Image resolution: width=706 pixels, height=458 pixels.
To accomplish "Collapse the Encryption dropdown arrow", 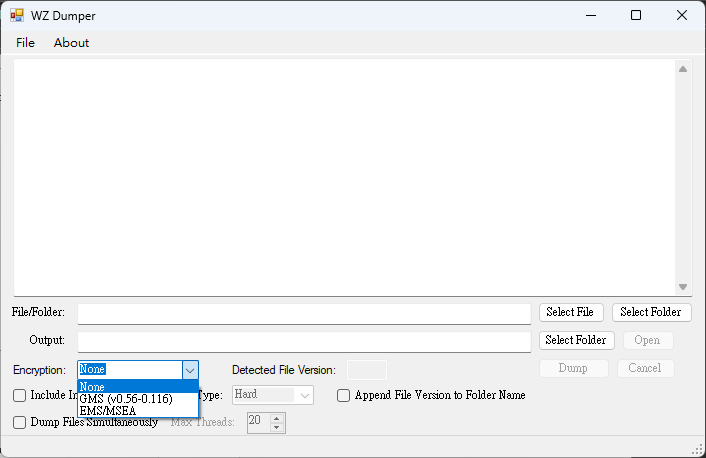I will point(190,370).
